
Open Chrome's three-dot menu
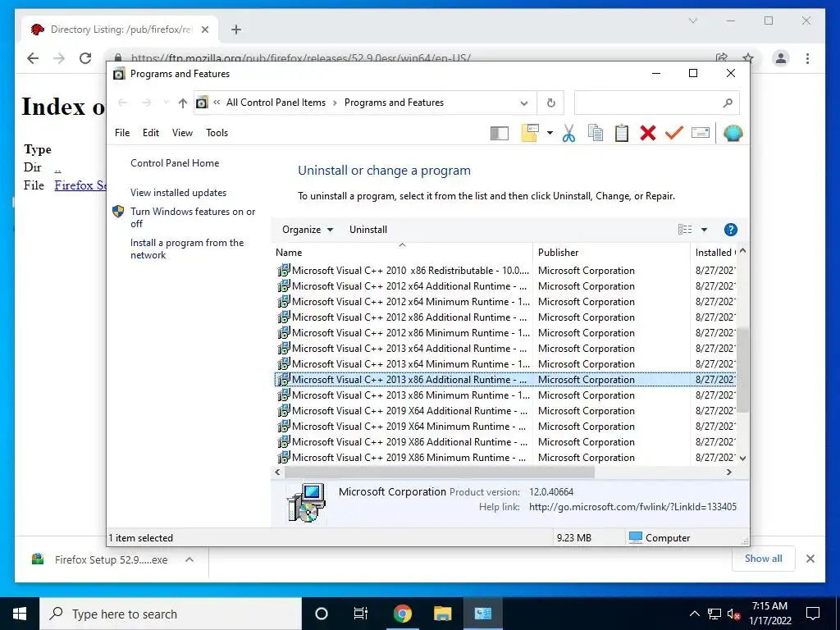807,58
